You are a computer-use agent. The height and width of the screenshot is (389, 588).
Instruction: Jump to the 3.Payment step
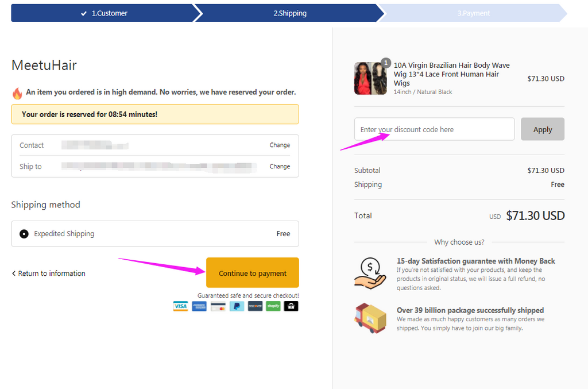(x=474, y=13)
